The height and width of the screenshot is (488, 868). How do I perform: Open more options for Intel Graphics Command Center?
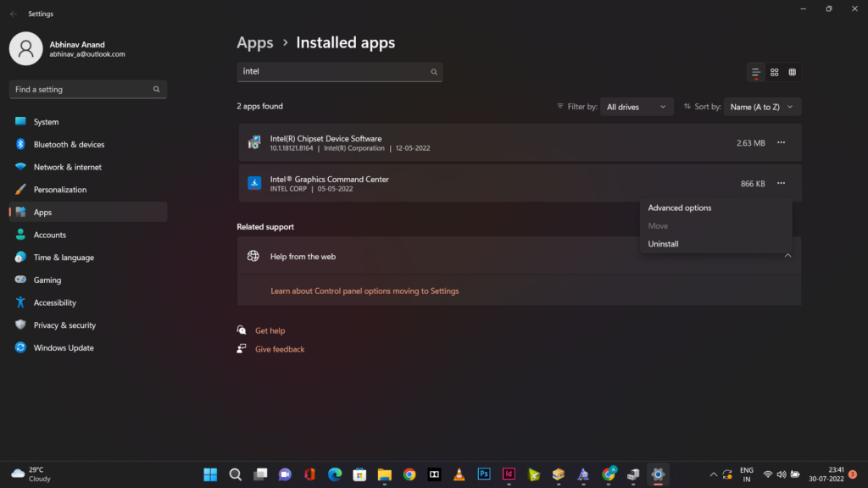coord(781,183)
